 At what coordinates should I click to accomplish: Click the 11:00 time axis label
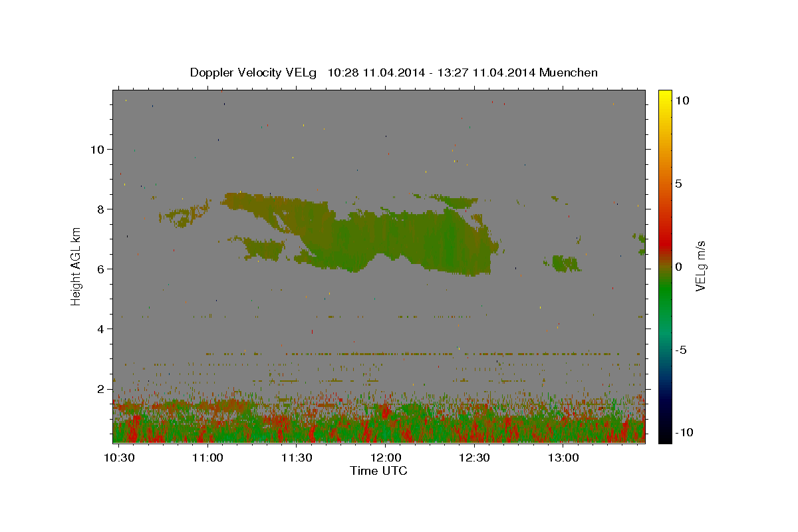[208, 458]
